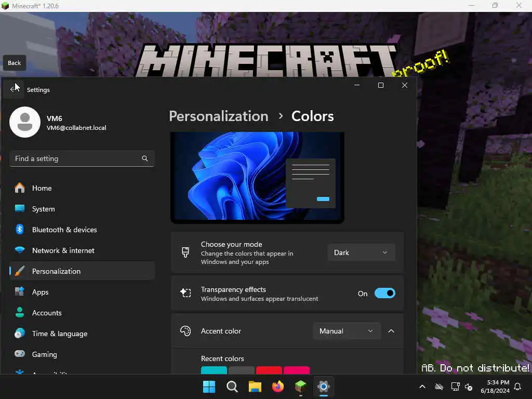
Task: Pick the gray recent color swatch
Action: coord(241,370)
